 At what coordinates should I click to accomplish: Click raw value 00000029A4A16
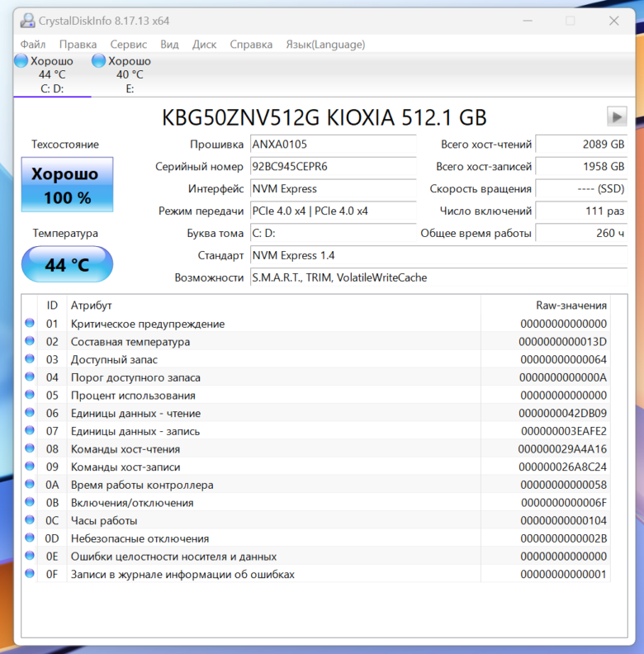562,449
